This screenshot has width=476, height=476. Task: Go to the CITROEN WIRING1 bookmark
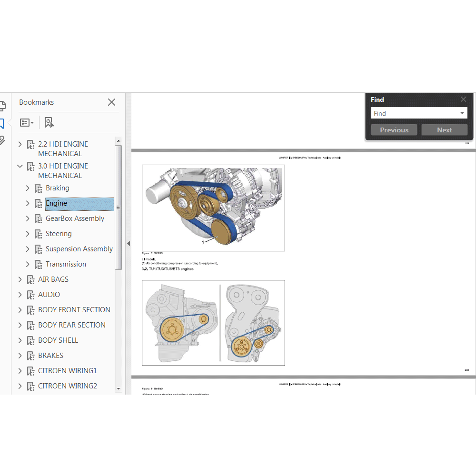pos(68,371)
